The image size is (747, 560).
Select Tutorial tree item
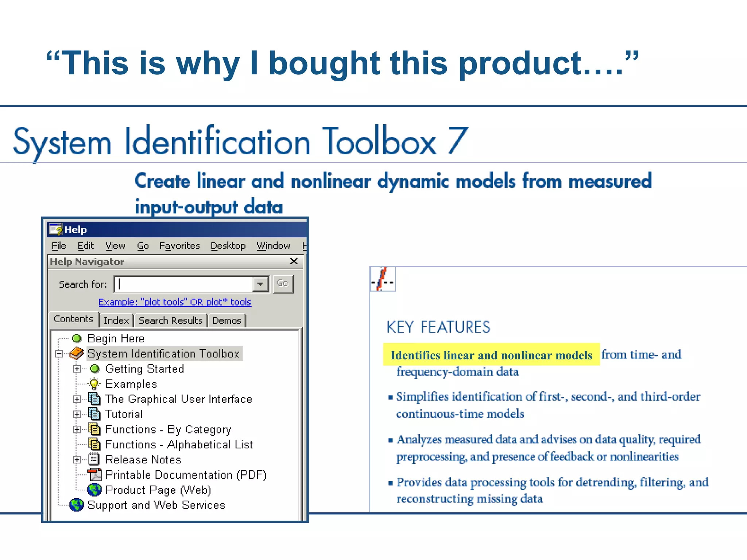(124, 414)
